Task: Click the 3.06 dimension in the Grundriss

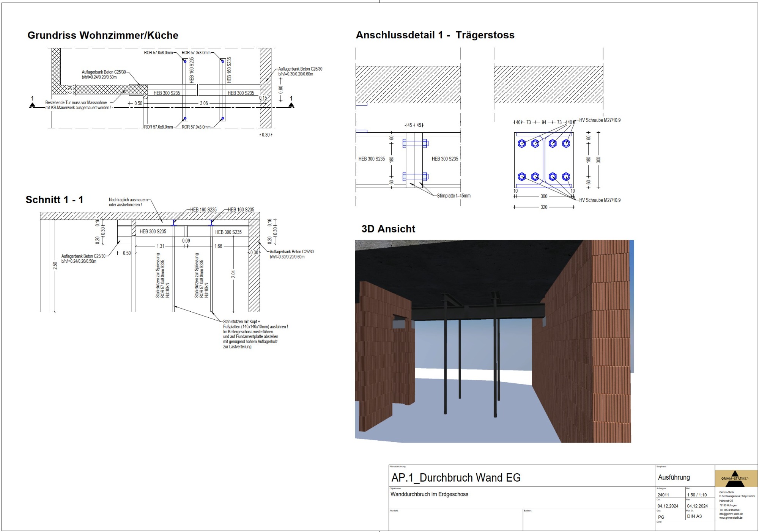Action: click(x=204, y=103)
